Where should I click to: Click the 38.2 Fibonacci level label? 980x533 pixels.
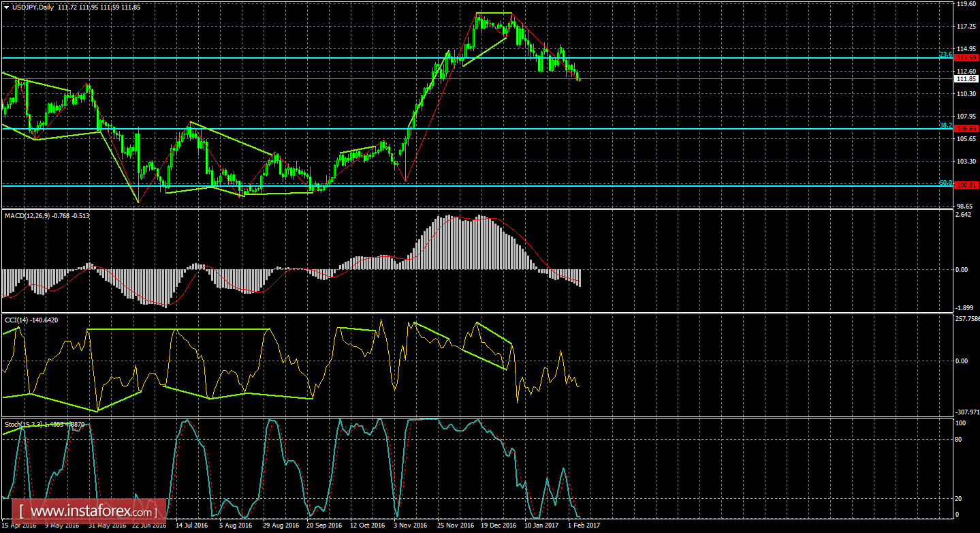[x=945, y=125]
